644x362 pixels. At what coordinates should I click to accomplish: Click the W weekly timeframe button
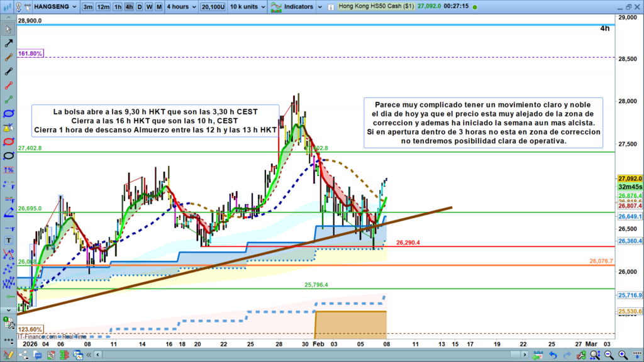click(149, 7)
